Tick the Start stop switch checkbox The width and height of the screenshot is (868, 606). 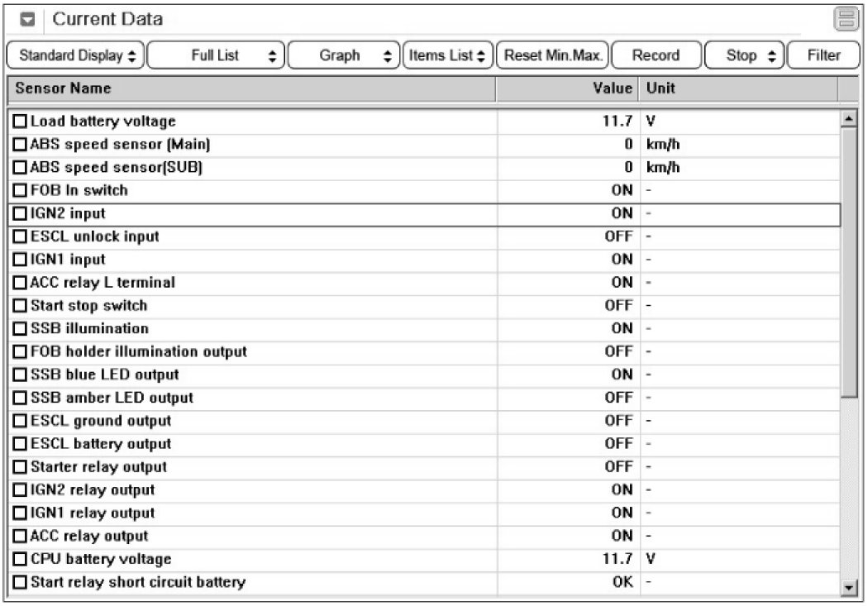[20, 306]
